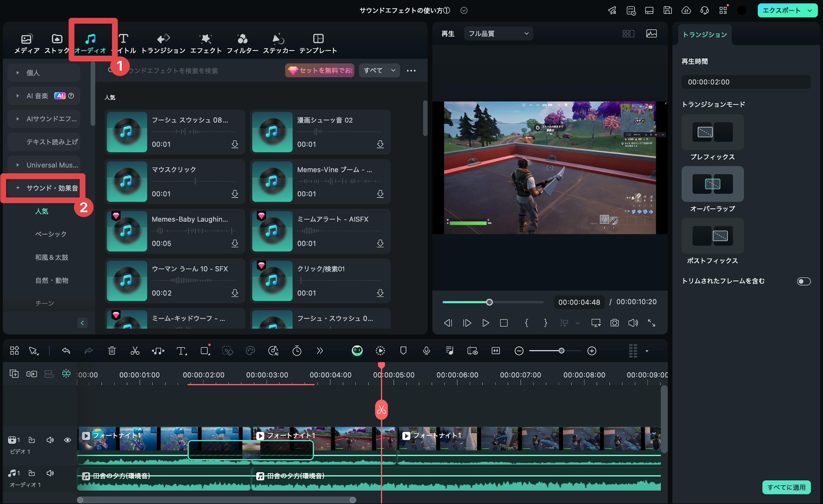Click the セットを無料でお promo button

(320, 70)
